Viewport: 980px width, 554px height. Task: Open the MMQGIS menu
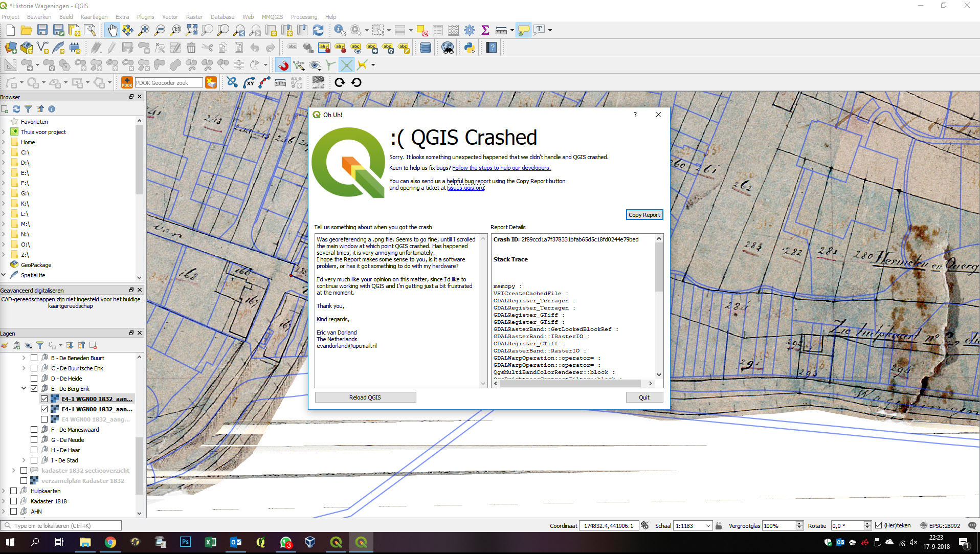click(272, 17)
